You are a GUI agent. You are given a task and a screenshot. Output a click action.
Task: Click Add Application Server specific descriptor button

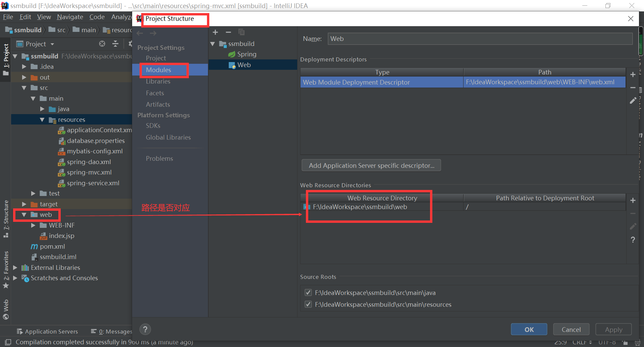pos(371,165)
